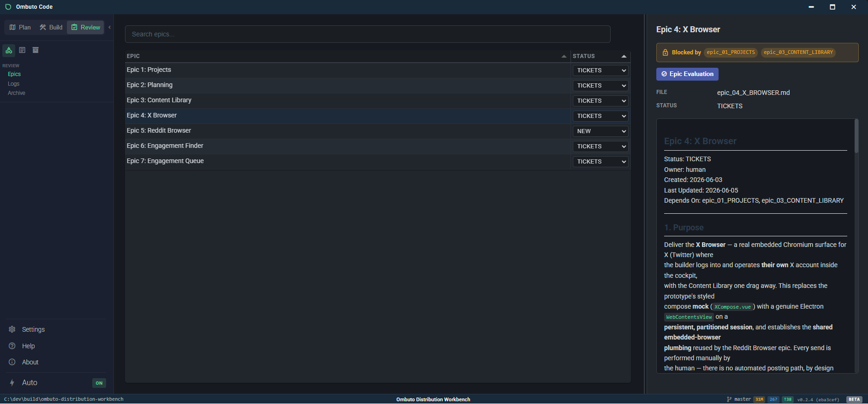Open status dropdown for Epic 6: Engagement Finder

600,146
